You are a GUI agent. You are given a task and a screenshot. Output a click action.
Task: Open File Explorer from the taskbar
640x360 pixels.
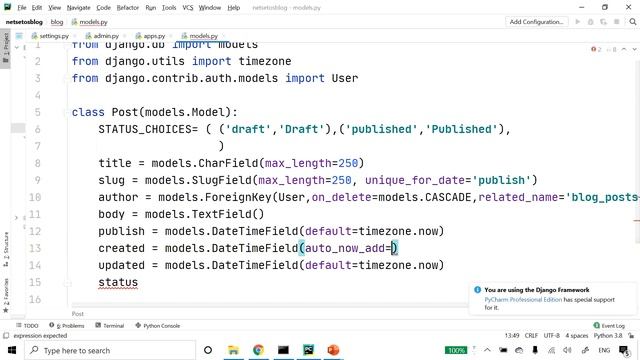point(233,350)
